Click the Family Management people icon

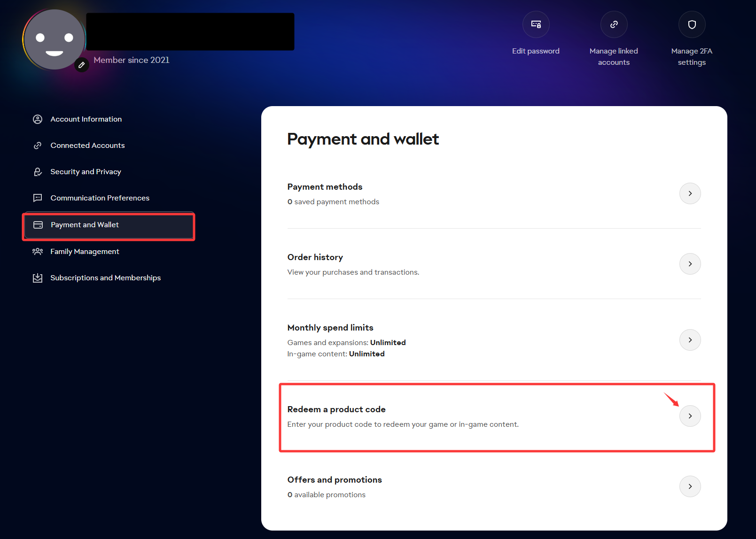tap(38, 252)
